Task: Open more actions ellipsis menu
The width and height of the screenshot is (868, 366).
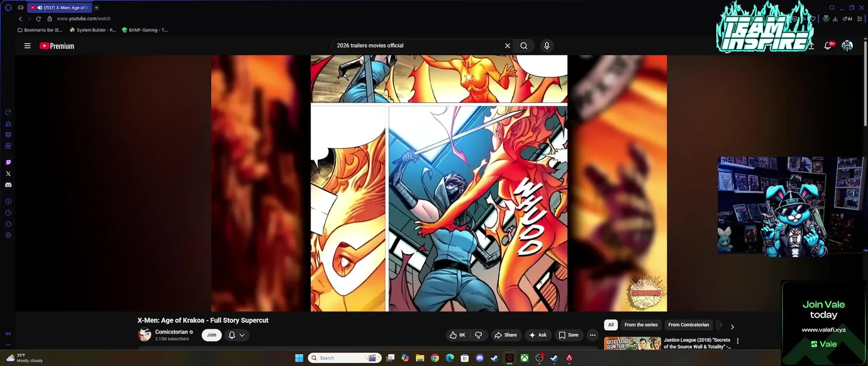Action: pyautogui.click(x=592, y=335)
